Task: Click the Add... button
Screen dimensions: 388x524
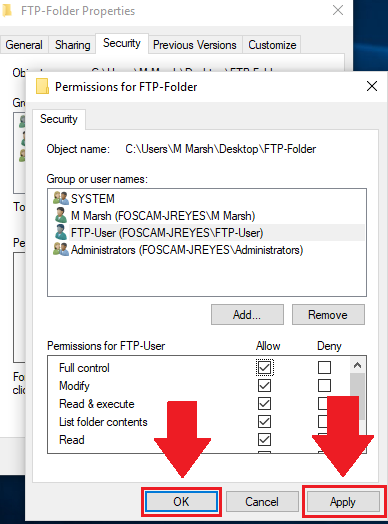Action: tap(247, 314)
